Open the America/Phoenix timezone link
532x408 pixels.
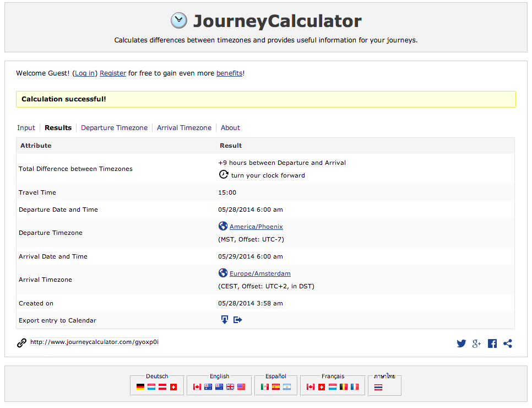point(256,227)
